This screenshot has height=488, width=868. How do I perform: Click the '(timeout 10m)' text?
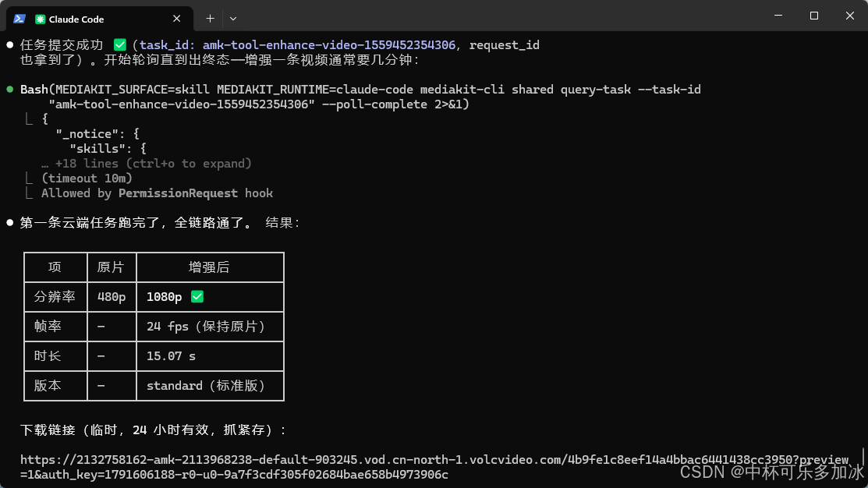click(87, 179)
